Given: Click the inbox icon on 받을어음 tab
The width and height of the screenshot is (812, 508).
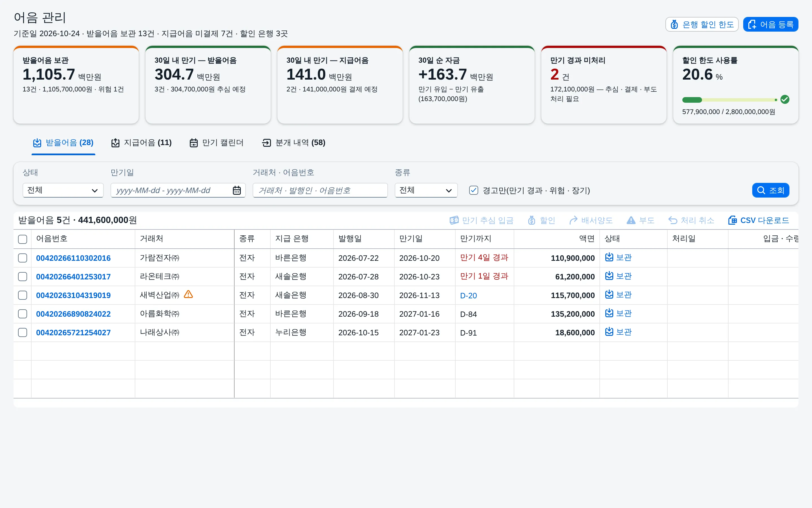Looking at the screenshot, I should click(x=37, y=143).
